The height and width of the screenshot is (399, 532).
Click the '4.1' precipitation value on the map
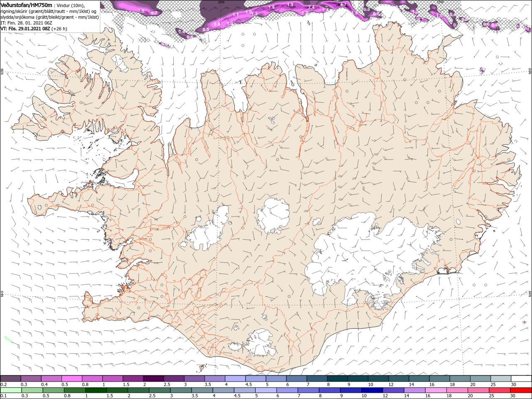click(x=420, y=20)
